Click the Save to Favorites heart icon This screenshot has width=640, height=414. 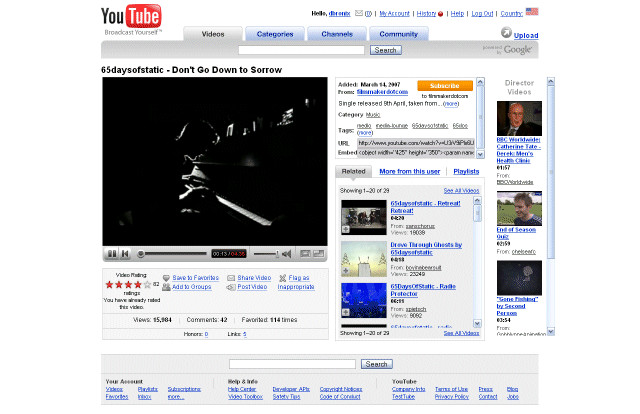click(166, 278)
